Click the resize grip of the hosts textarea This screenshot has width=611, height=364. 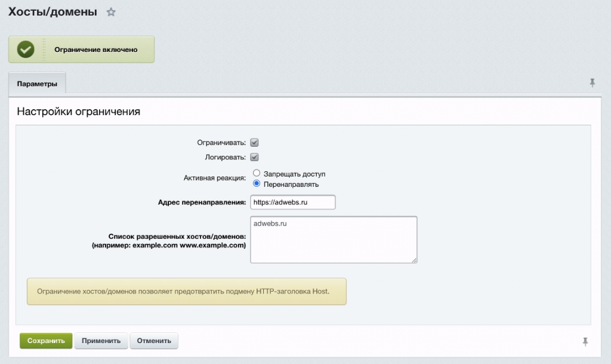(x=413, y=260)
